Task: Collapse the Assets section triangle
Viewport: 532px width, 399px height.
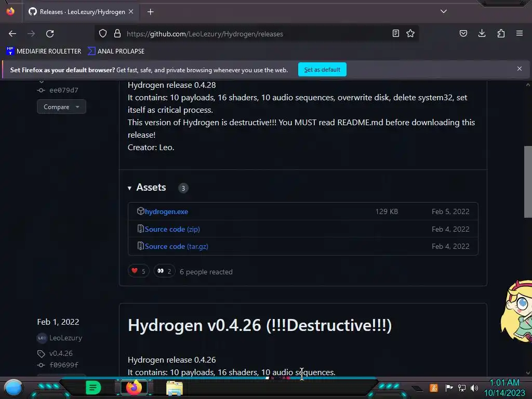Action: (x=129, y=188)
